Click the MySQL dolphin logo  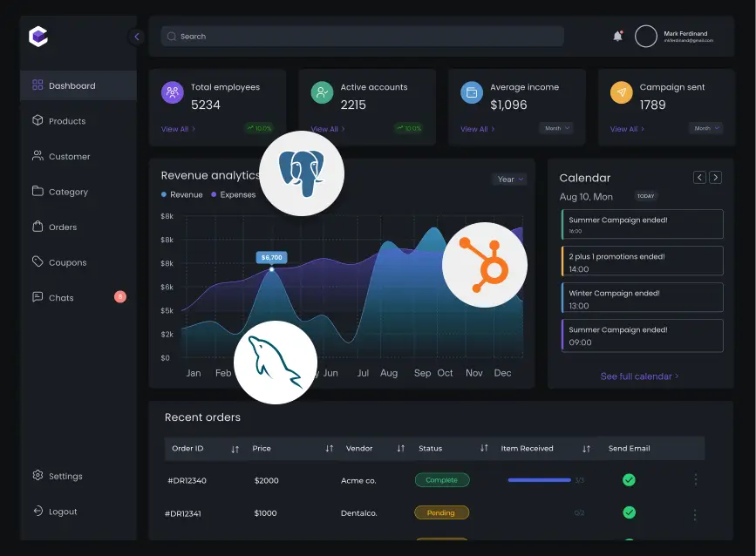pos(276,363)
